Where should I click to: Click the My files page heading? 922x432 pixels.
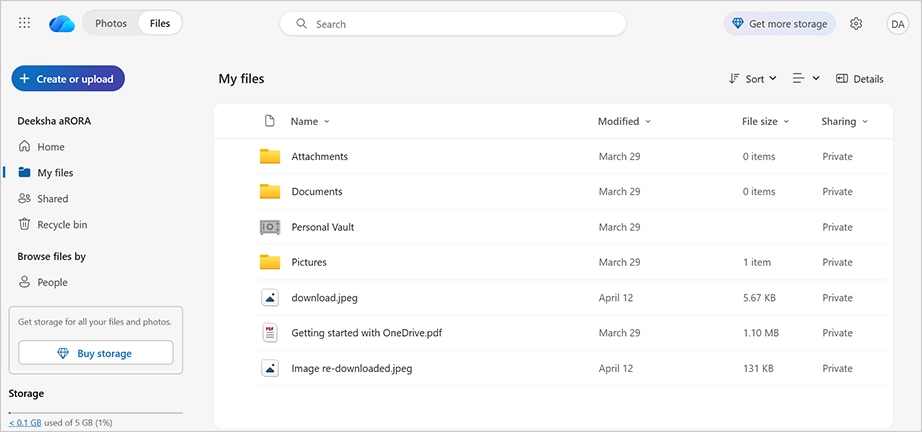(x=241, y=78)
